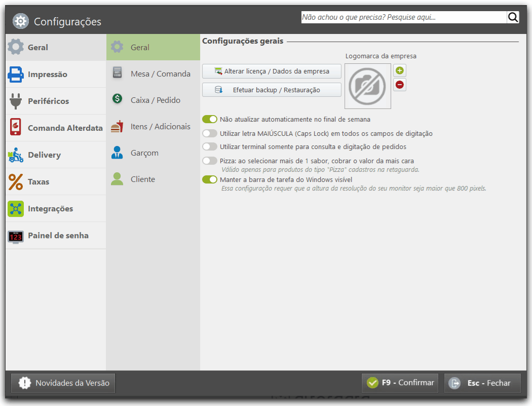Enable Pizza most expensive flavor toggle

[210, 161]
